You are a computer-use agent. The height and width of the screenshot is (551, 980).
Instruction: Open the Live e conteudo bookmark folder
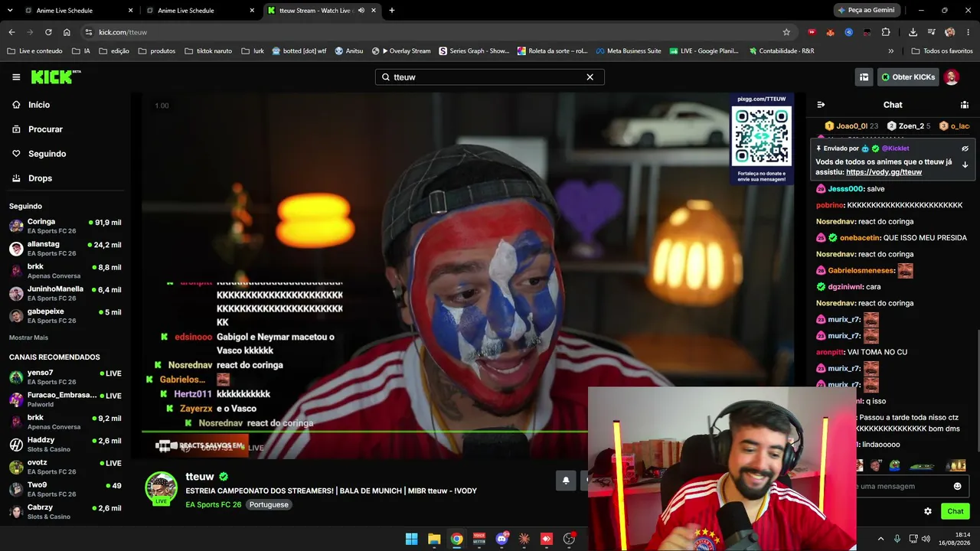pos(35,51)
